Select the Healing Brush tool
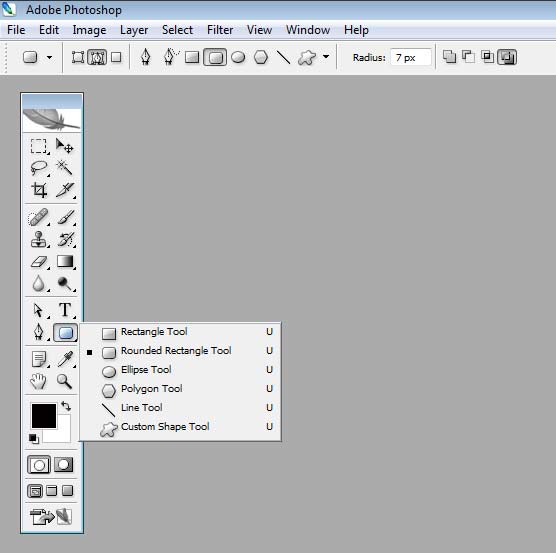This screenshot has height=553, width=556. 38,217
